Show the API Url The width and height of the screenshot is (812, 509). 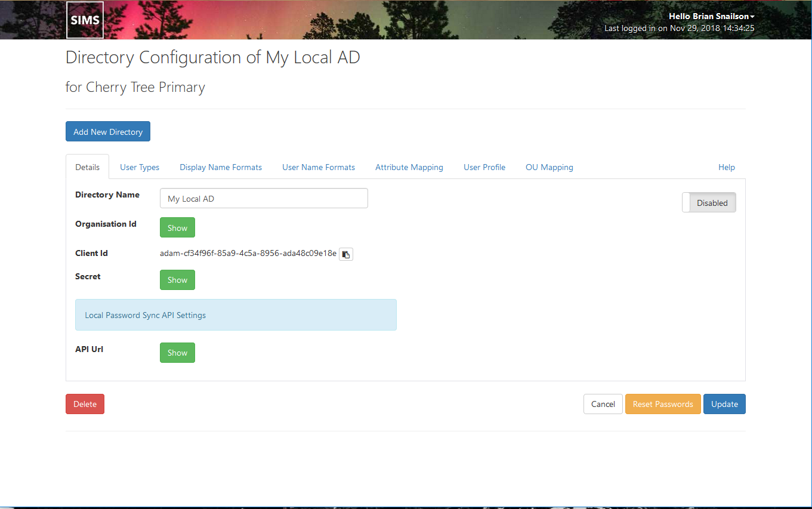click(x=177, y=353)
